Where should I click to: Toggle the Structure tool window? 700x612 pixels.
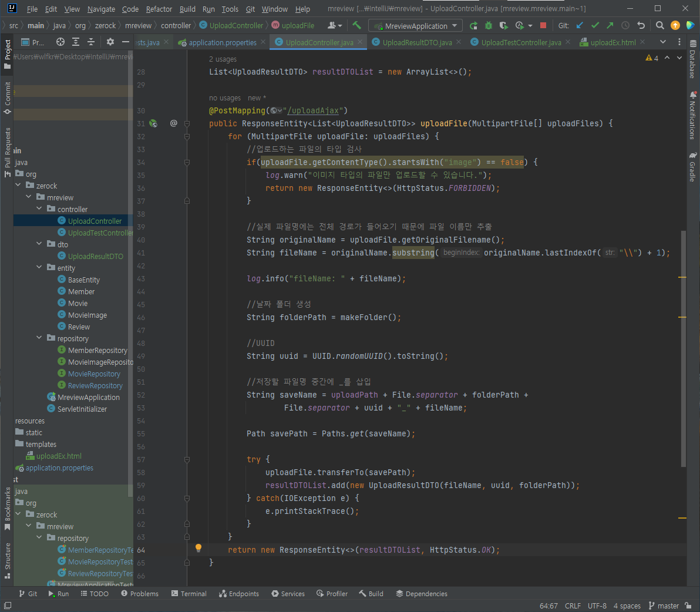(7, 561)
